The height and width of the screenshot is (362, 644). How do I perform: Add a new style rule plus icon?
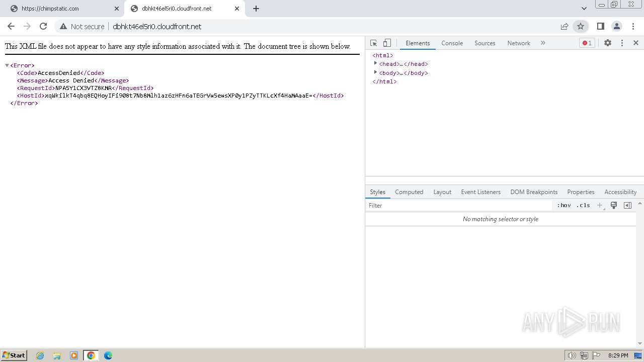pyautogui.click(x=600, y=206)
